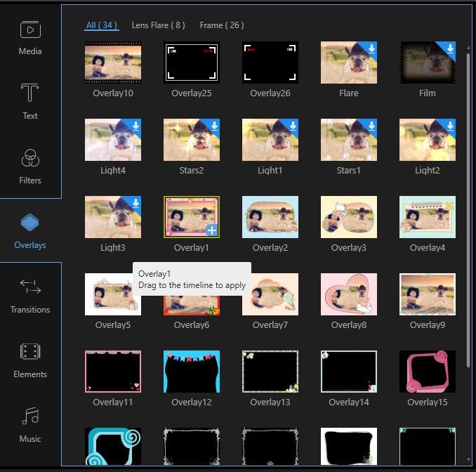Click the overlay list vertical scrollbar
Screen dimensions: 476x472
click(x=468, y=211)
